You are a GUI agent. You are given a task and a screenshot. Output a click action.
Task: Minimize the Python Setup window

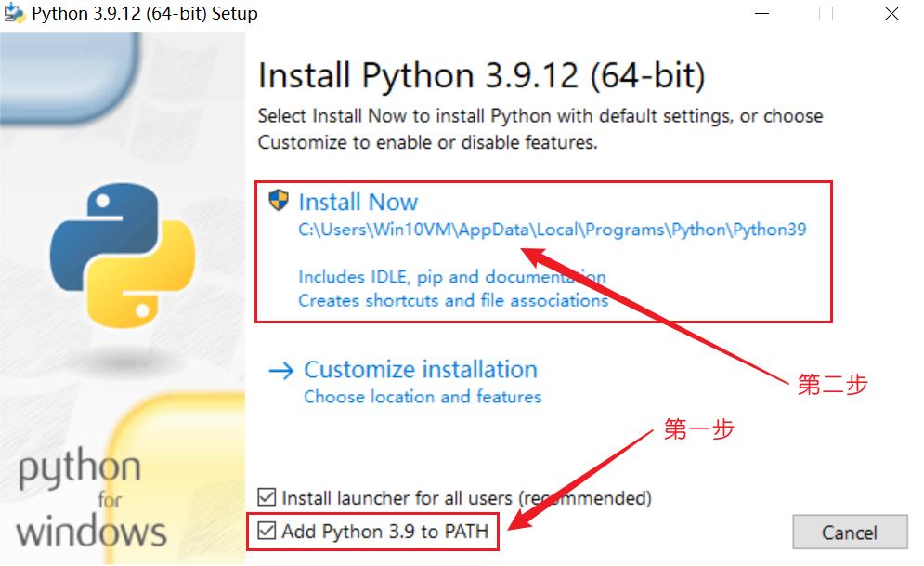click(761, 14)
